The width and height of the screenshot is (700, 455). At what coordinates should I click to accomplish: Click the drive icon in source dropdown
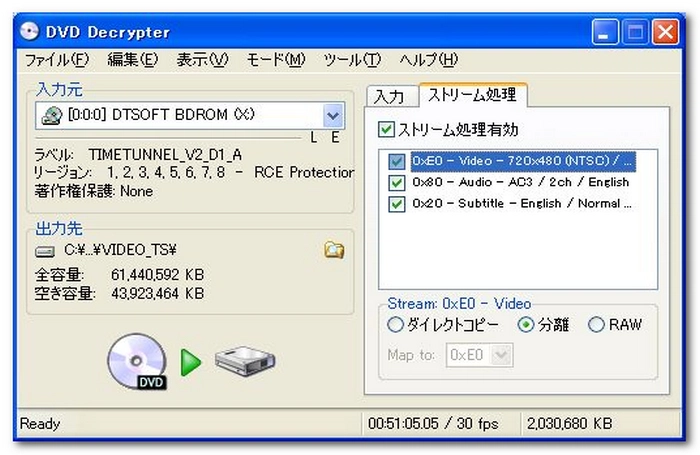(52, 115)
